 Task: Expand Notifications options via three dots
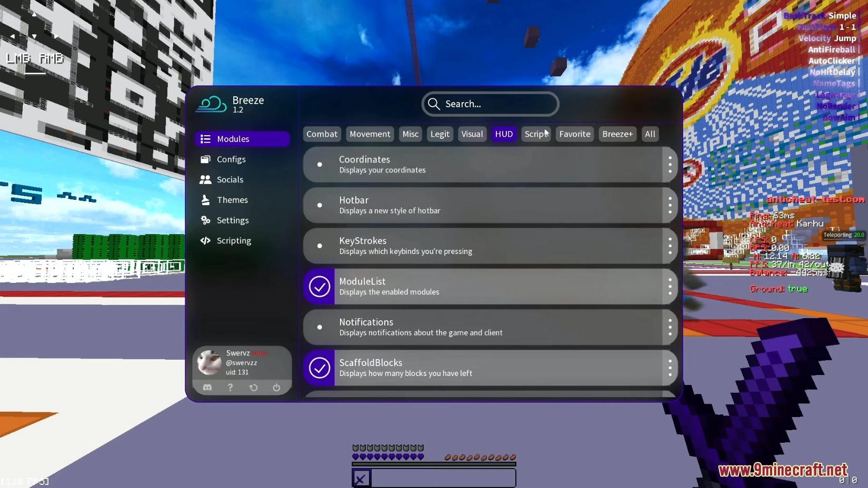point(670,327)
